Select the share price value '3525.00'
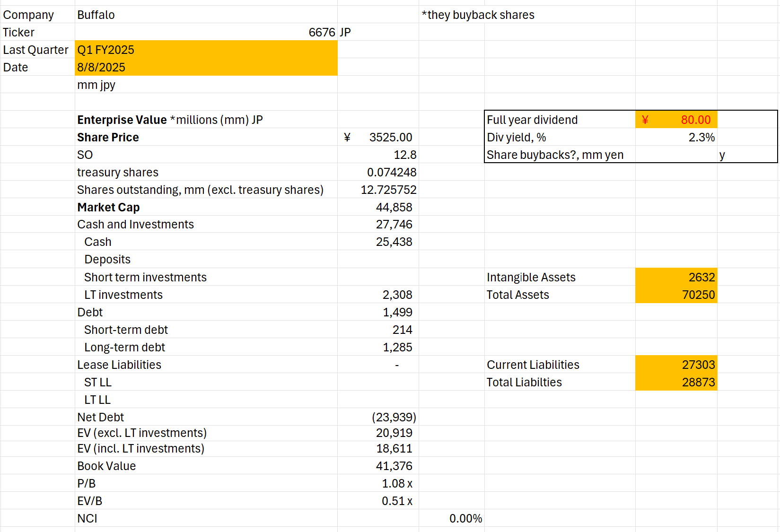This screenshot has width=780, height=532. 378,137
